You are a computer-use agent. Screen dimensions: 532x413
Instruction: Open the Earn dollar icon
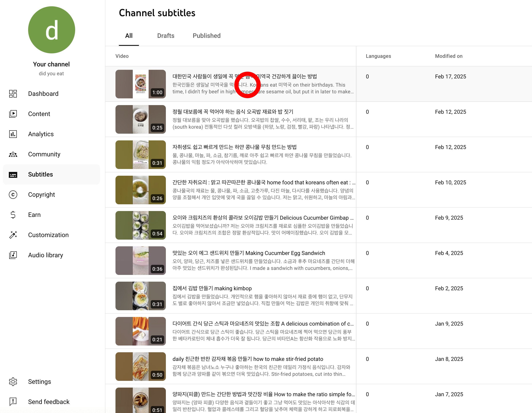(x=13, y=215)
